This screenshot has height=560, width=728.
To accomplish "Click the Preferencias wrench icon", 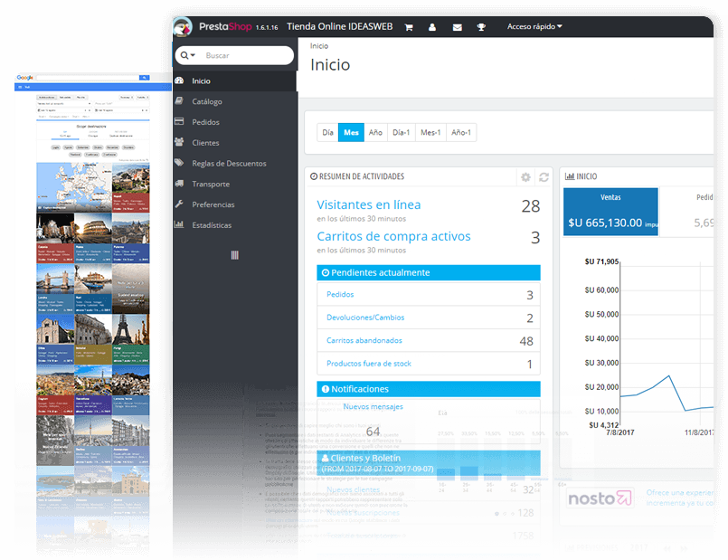I will (179, 204).
